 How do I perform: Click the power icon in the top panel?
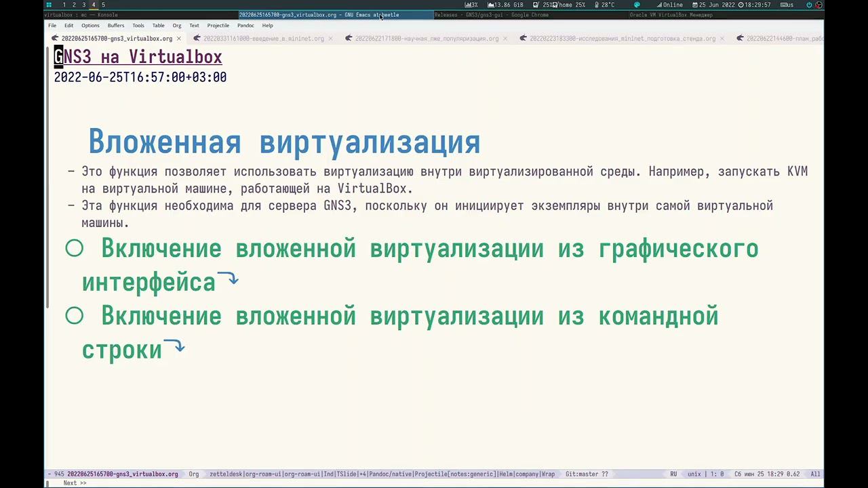[809, 5]
